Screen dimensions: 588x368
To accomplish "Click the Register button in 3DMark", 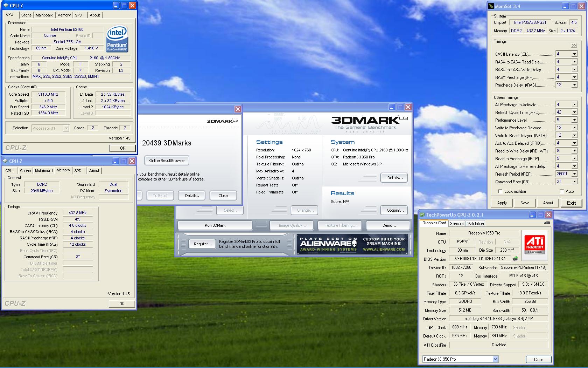I will (203, 244).
